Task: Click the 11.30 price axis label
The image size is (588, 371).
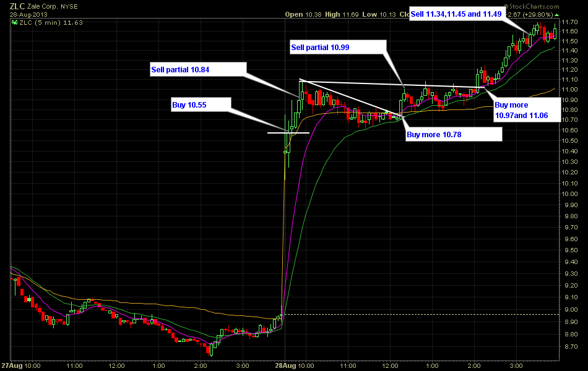Action: 569,61
